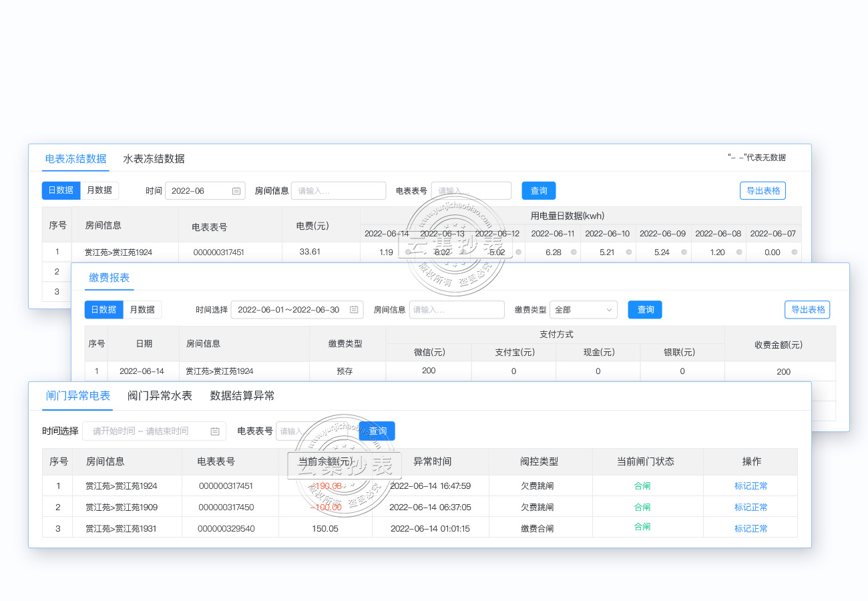
Task: Switch frozen data view to 月数据
Action: 99,190
